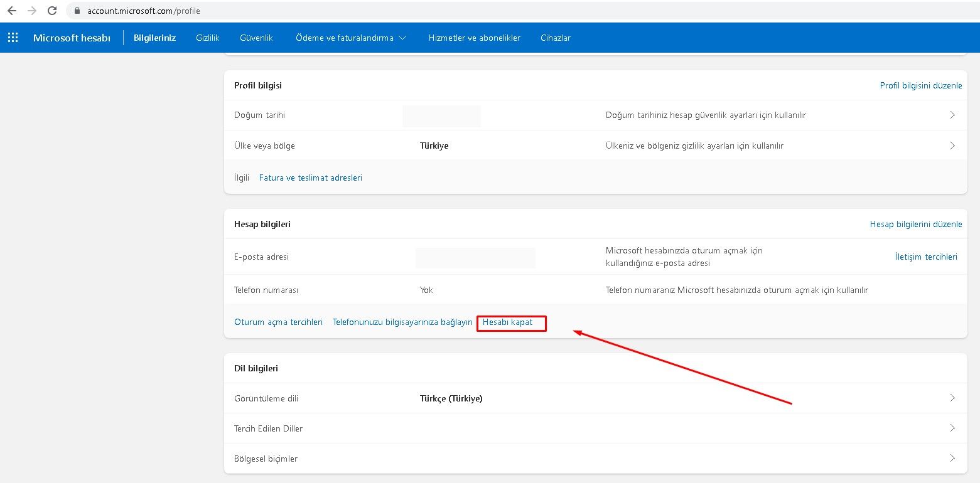Screen dimensions: 980x483
Task: Switch to the Gizlilik tab
Action: [207, 38]
